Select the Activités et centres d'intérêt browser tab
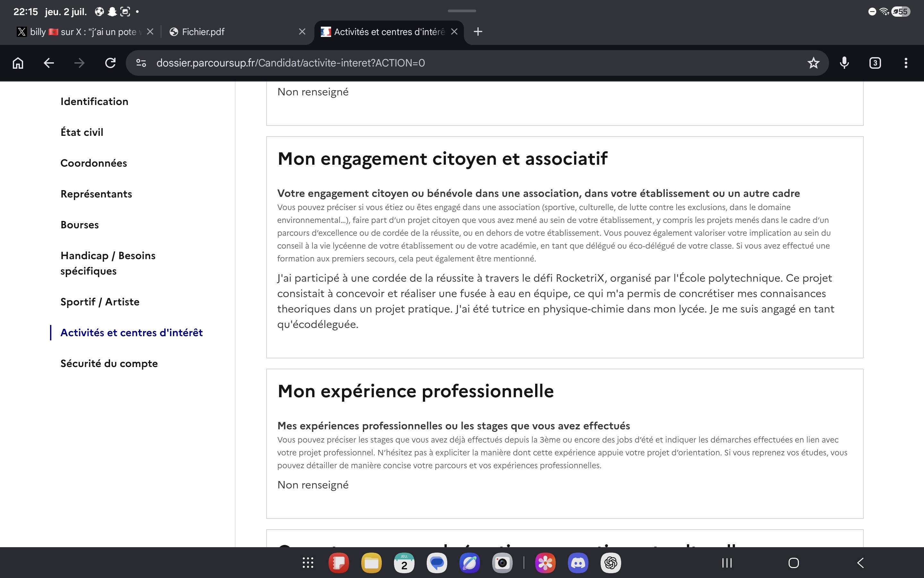Screen dimensions: 924x578 click(x=383, y=32)
